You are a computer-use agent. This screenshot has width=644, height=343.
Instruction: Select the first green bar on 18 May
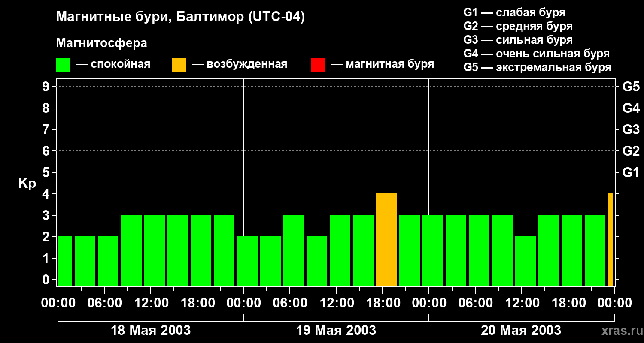click(x=65, y=262)
